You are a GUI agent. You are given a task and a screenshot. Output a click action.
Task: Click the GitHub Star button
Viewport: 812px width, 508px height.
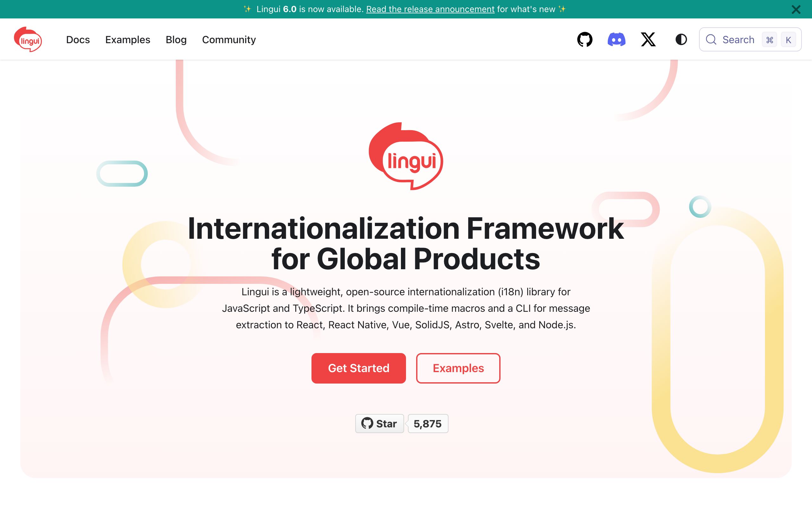coord(379,423)
